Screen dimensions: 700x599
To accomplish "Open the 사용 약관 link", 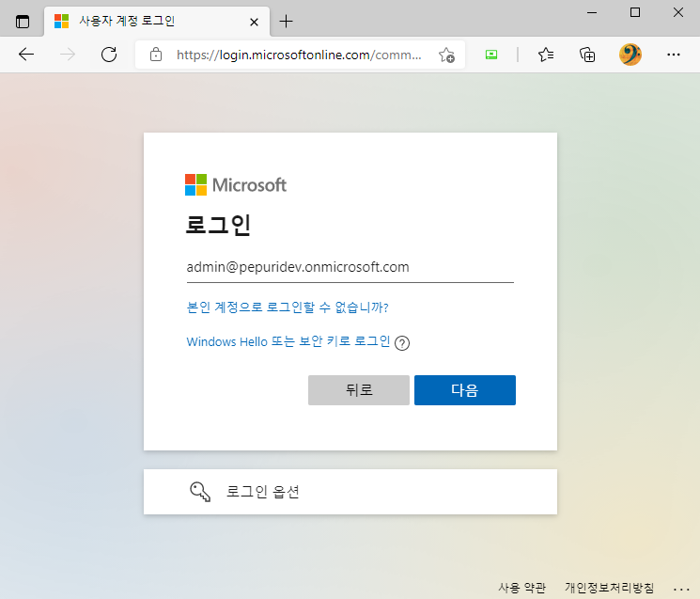I will point(521,588).
